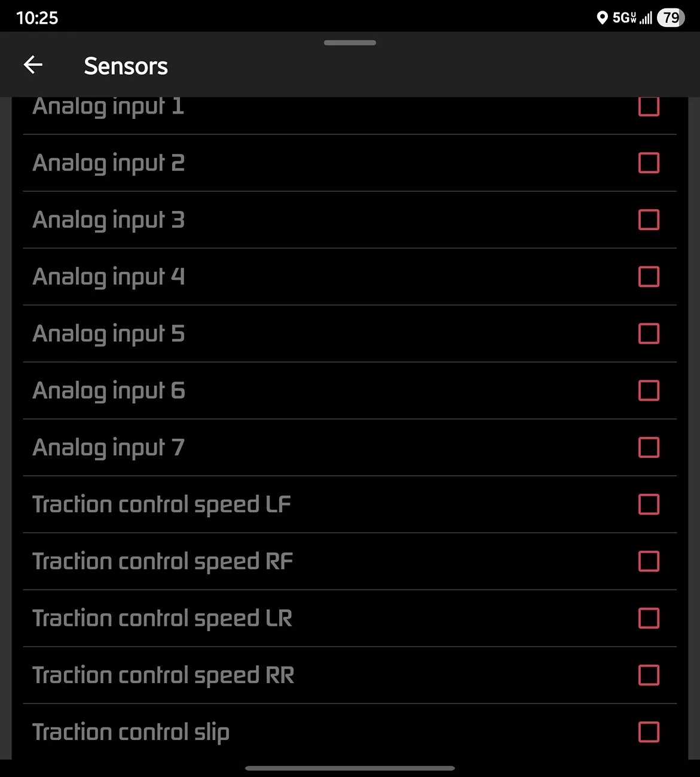Tap the Traction control slip label
Viewport: 700px width, 777px height.
(131, 732)
